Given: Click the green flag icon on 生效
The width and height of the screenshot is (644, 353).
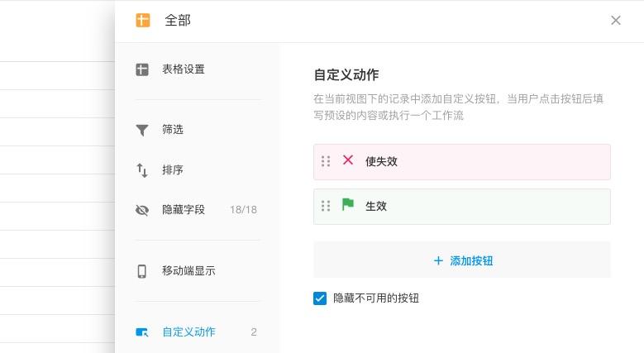Looking at the screenshot, I should [348, 205].
